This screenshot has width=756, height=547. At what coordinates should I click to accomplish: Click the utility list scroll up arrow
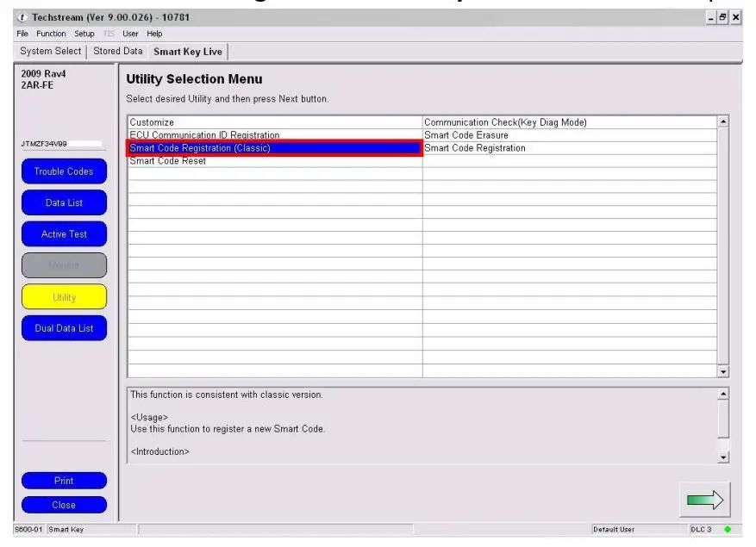(722, 121)
